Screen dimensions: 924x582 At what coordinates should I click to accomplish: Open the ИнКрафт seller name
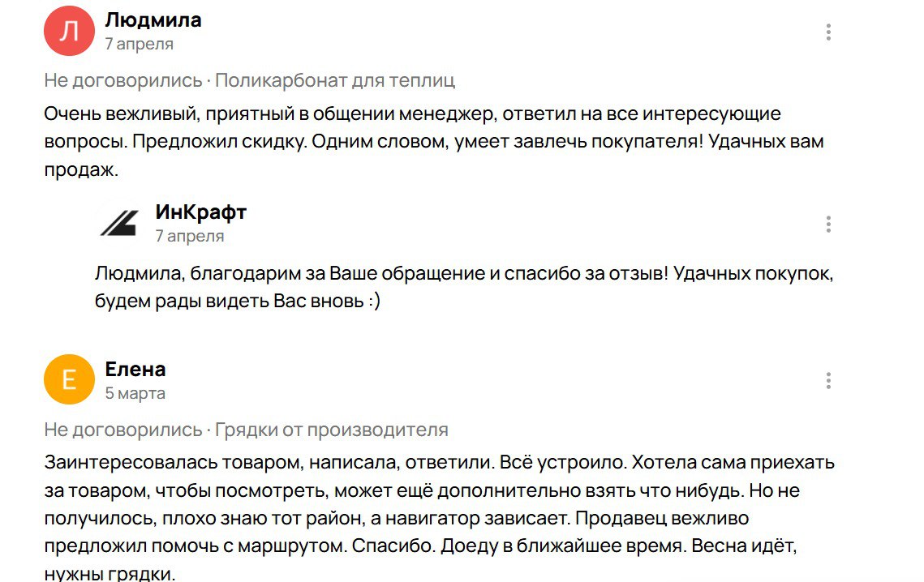(x=201, y=212)
